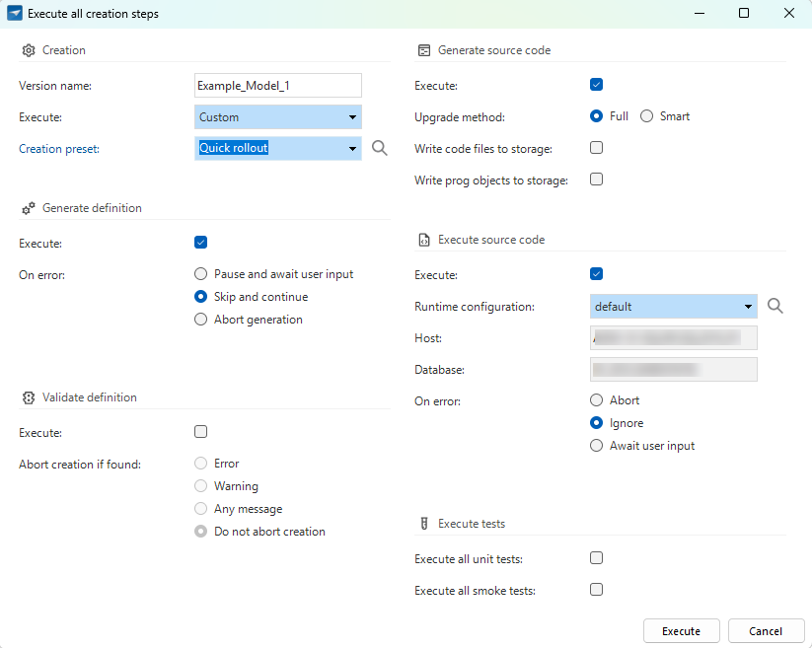Uncheck Execute under Generate source code

pos(597,85)
